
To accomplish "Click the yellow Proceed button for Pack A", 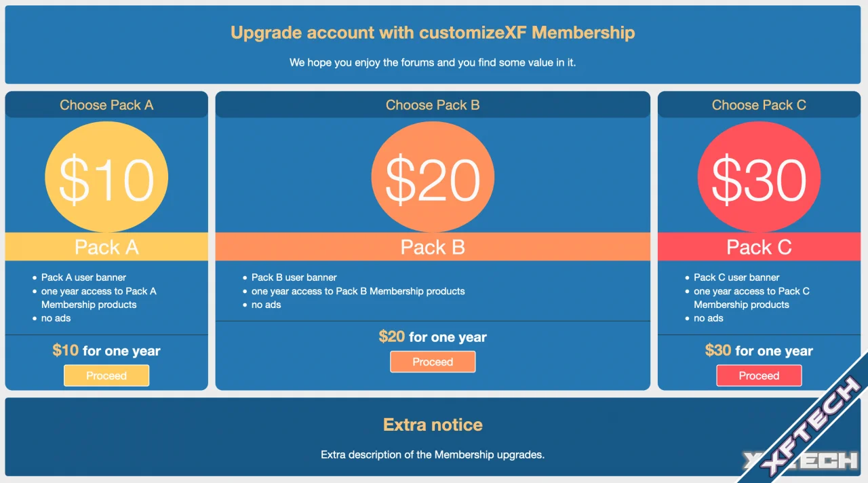I will 106,375.
